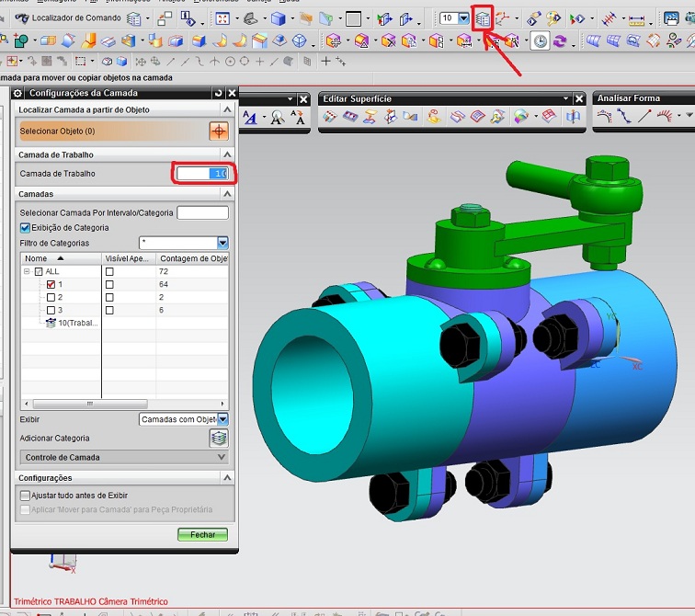Open the WCS orientation axes icon
The width and height of the screenshot is (695, 616).
pyautogui.click(x=502, y=18)
